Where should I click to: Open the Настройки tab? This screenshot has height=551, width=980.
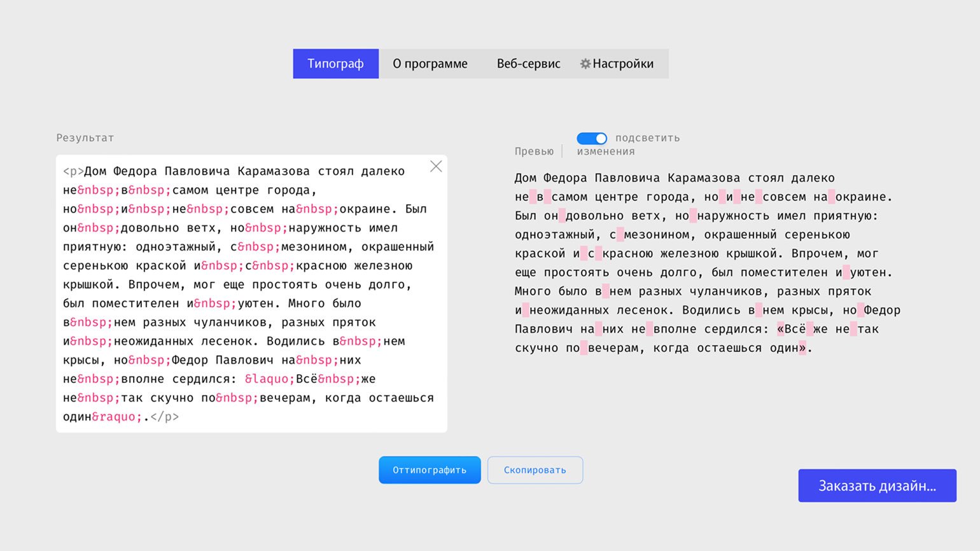tap(617, 64)
